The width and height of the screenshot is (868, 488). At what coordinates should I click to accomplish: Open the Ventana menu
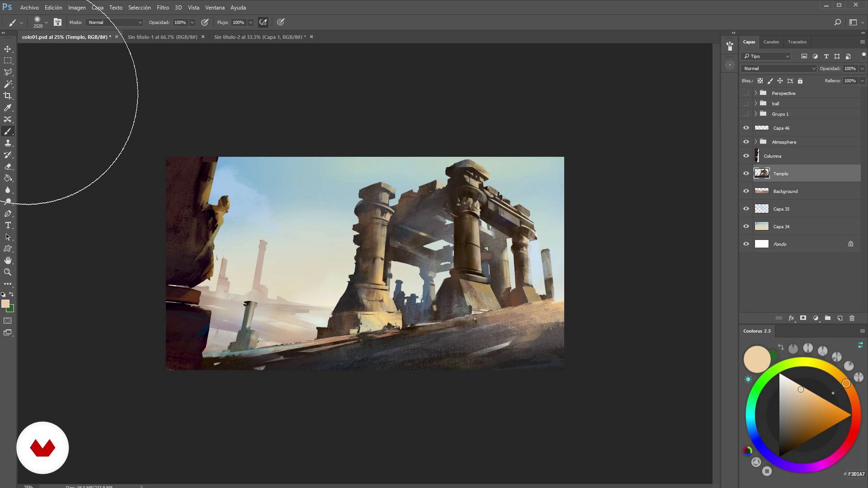tap(215, 8)
